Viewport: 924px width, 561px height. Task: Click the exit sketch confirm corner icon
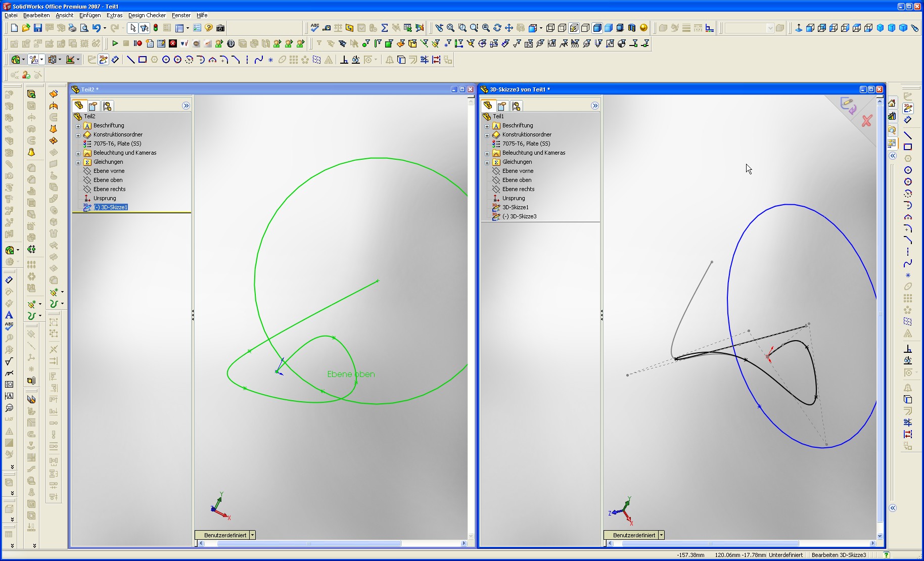[848, 105]
